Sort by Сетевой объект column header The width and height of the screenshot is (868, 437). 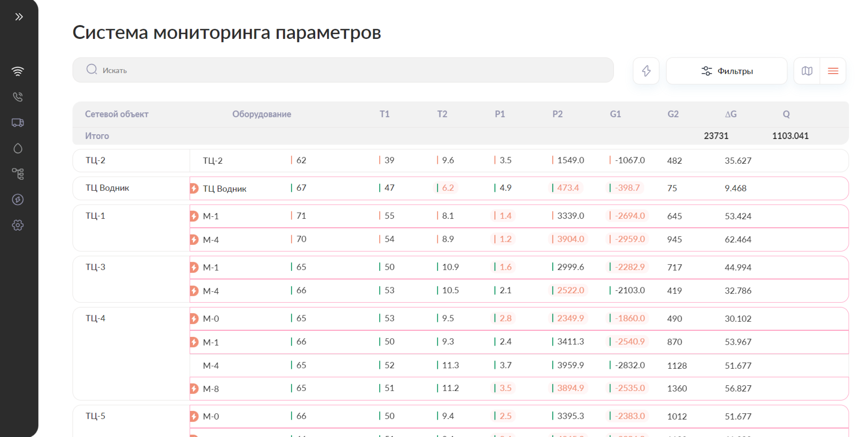coord(117,114)
